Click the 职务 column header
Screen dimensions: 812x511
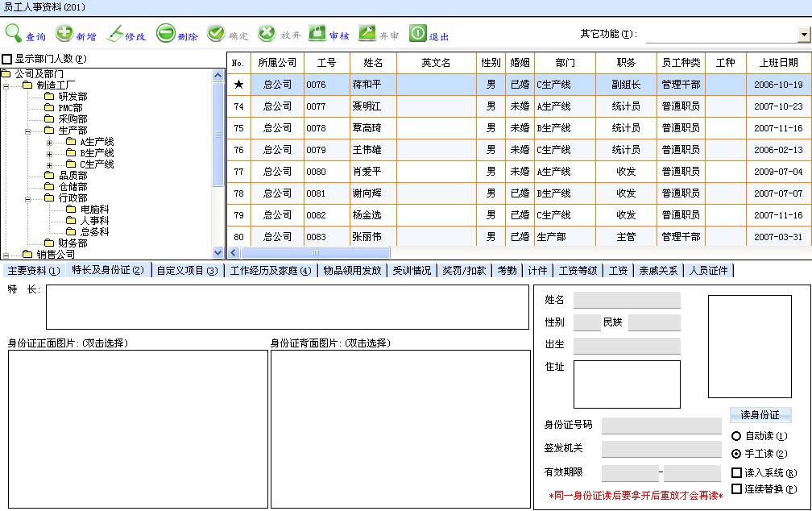point(626,63)
